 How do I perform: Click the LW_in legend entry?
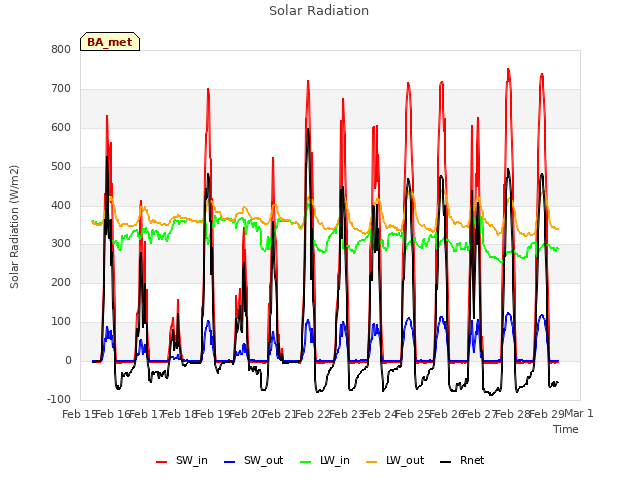pos(325,460)
